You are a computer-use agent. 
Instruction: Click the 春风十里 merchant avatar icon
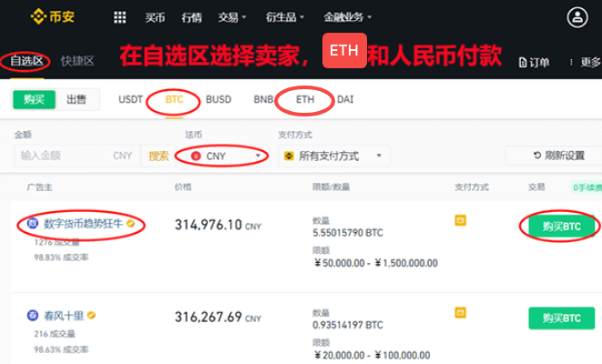pos(32,317)
